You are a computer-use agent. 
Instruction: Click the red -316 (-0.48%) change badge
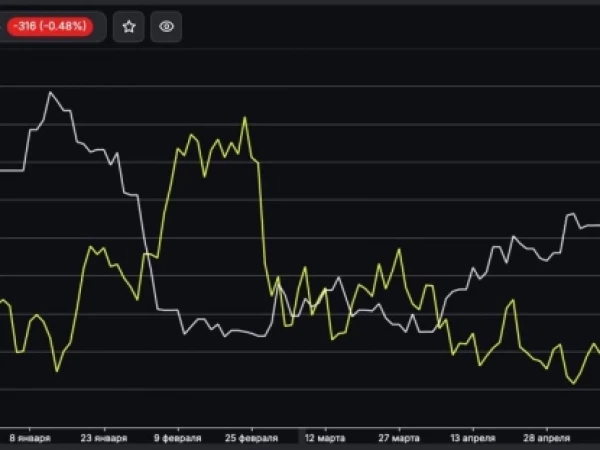coord(50,26)
